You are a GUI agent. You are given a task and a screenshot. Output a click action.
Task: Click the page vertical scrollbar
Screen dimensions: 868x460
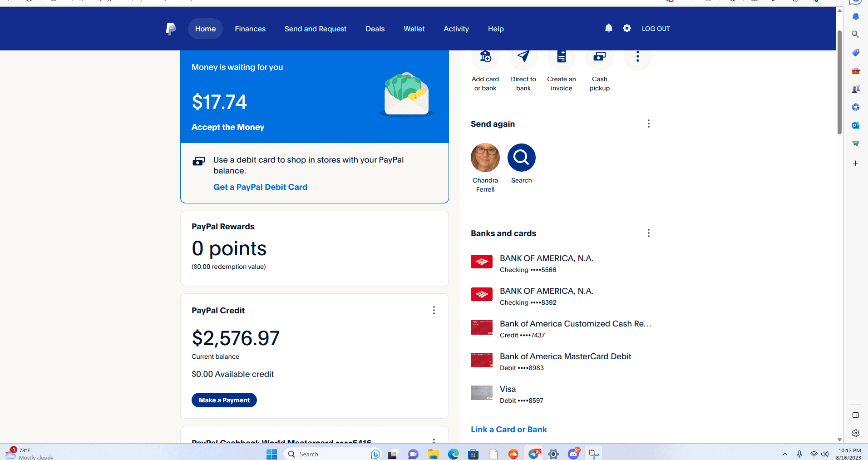(840, 82)
